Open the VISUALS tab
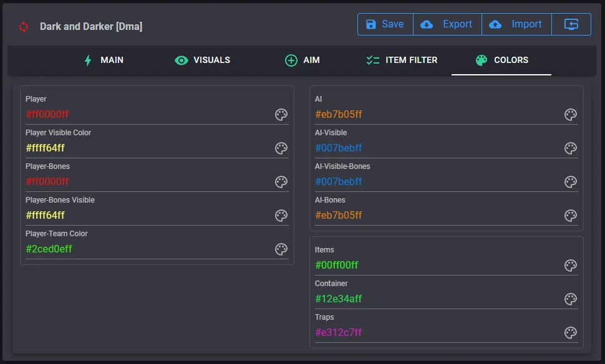Viewport: 605px width, 364px height. (203, 60)
